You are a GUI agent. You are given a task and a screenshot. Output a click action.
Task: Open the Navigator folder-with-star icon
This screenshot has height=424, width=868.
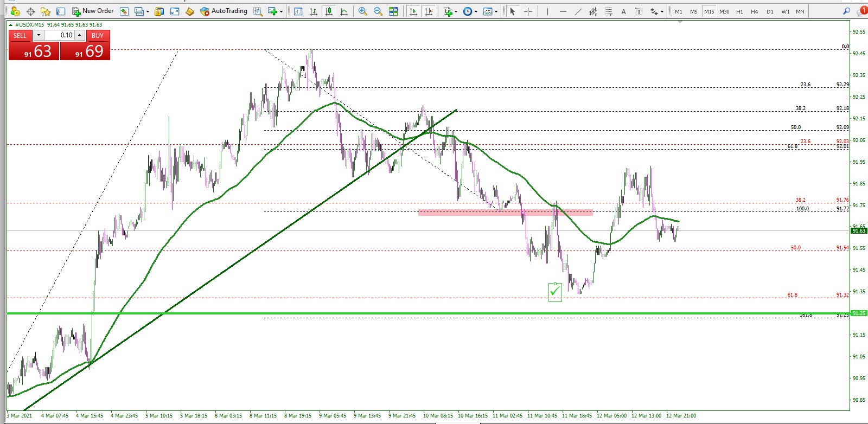46,11
